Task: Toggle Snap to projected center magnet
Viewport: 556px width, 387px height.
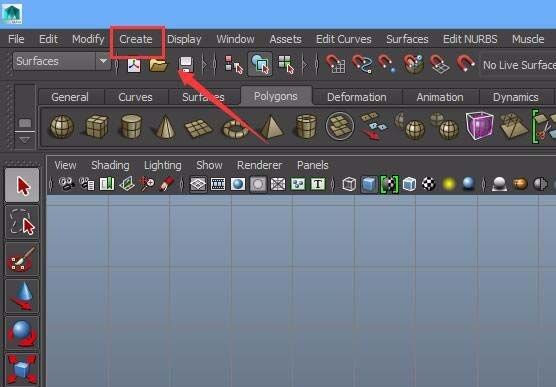Action: pyautogui.click(x=413, y=64)
